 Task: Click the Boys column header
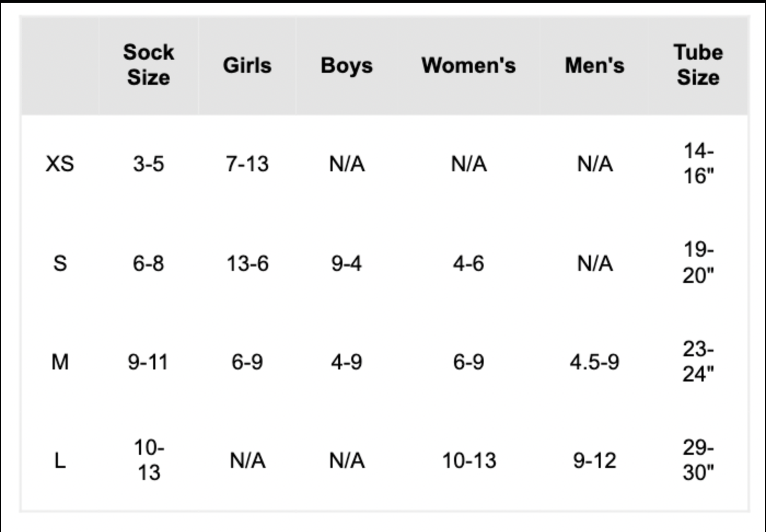pyautogui.click(x=346, y=66)
